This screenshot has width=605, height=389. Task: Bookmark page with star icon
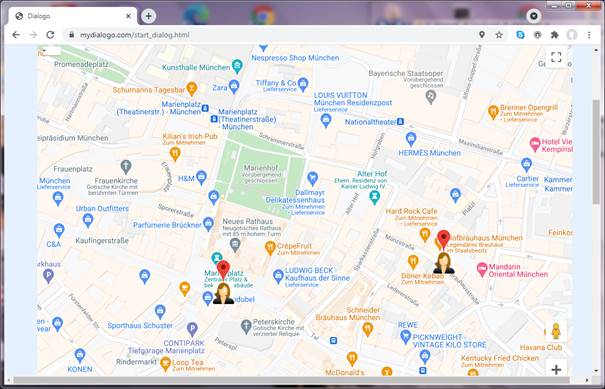(499, 35)
